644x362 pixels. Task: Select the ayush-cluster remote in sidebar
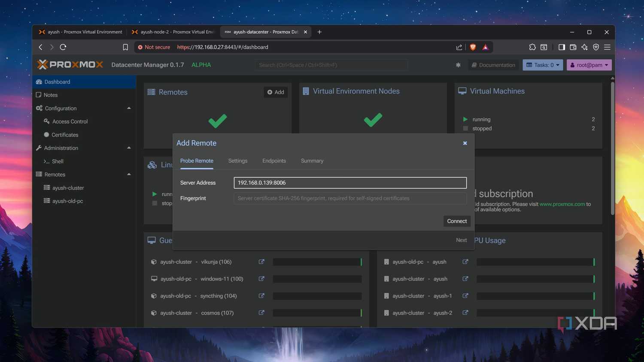84,188
